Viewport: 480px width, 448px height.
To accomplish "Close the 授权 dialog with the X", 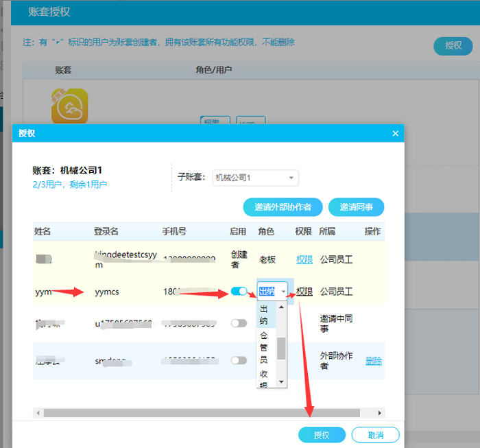I will click(395, 134).
